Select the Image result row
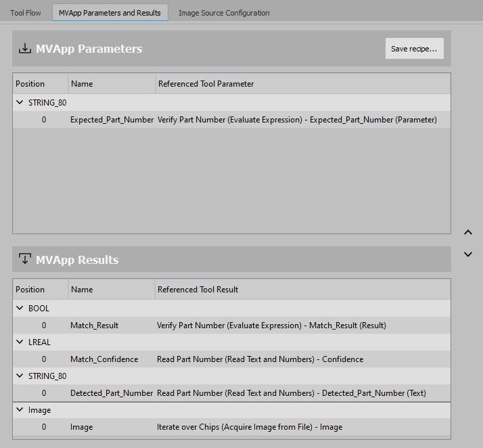The image size is (483, 448). (82, 427)
